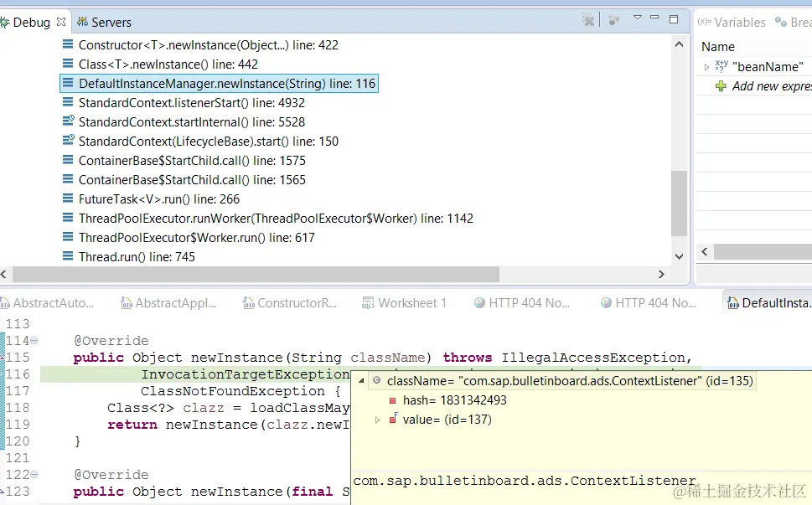Click stack frame icon beside Thread.run()
Screen dimensions: 812x505
(68, 256)
